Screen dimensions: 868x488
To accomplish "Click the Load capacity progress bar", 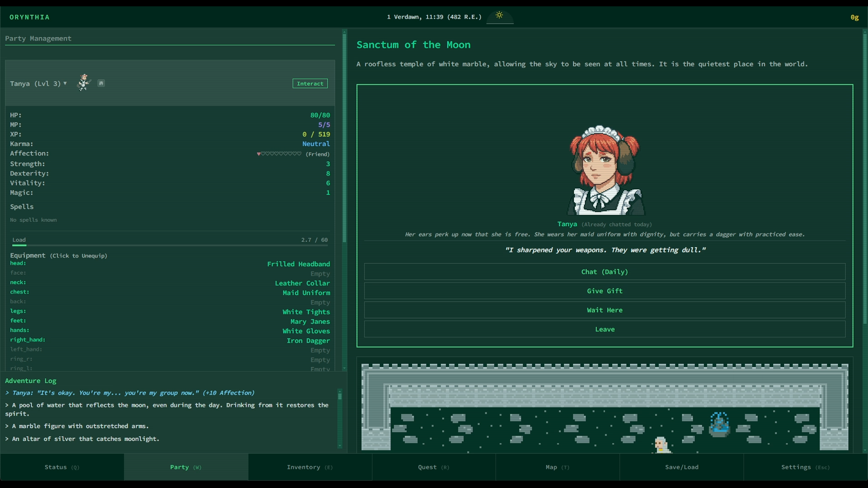I will click(170, 245).
